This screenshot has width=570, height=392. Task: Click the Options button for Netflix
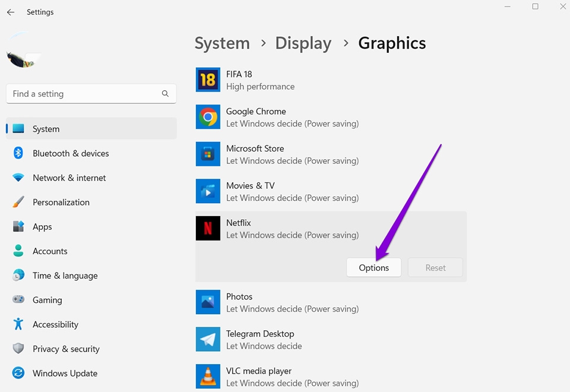coord(373,267)
